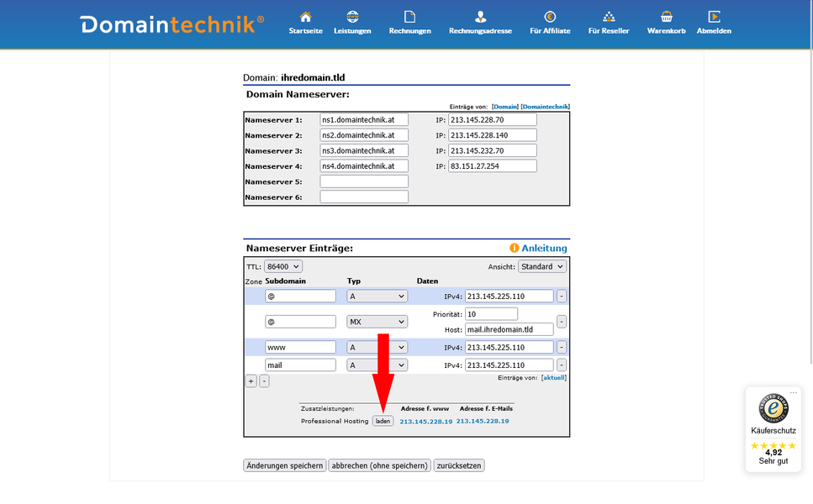Image resolution: width=813 pixels, height=504 pixels.
Task: Open the Ansicht Standard dropdown
Action: [x=541, y=266]
